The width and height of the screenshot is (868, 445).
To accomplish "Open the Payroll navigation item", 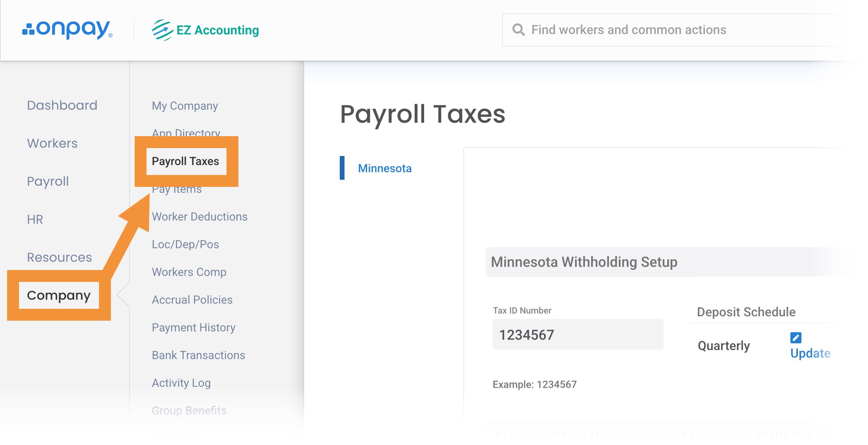I will [48, 181].
